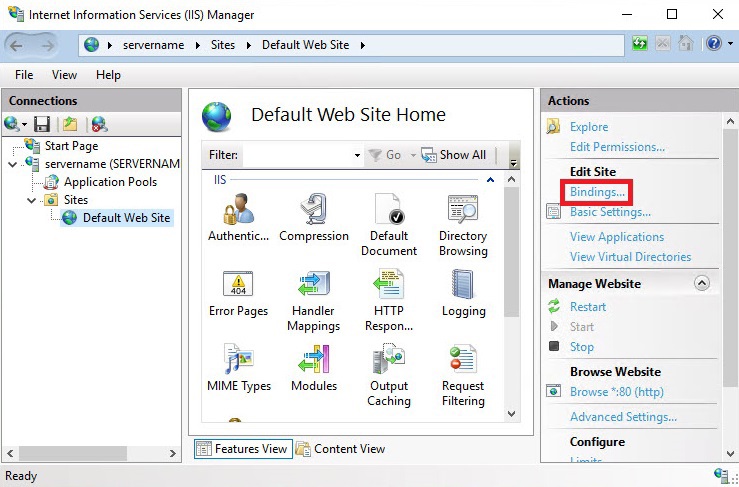Viewport: 739px width, 487px height.
Task: Open the Help icon dropdown arrow
Action: (730, 44)
